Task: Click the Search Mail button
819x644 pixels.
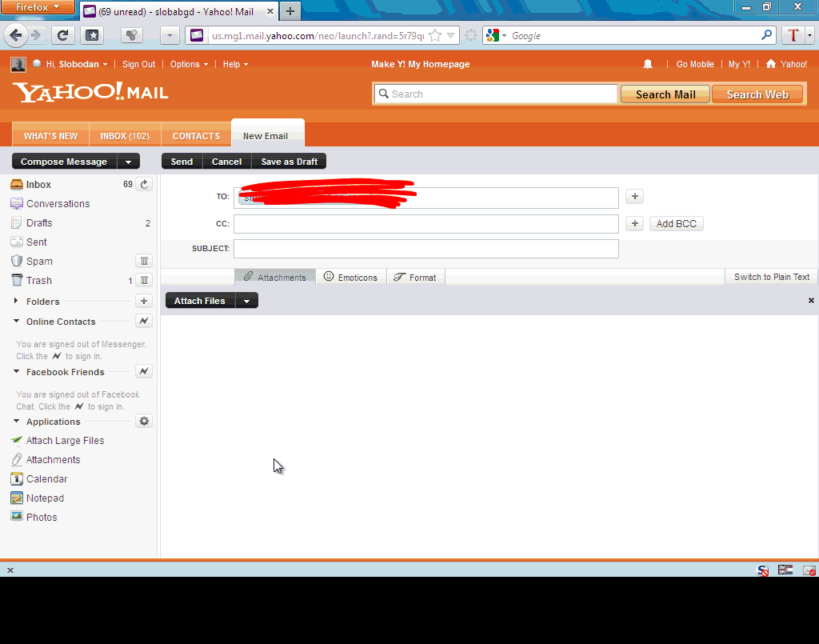Action: 665,94
